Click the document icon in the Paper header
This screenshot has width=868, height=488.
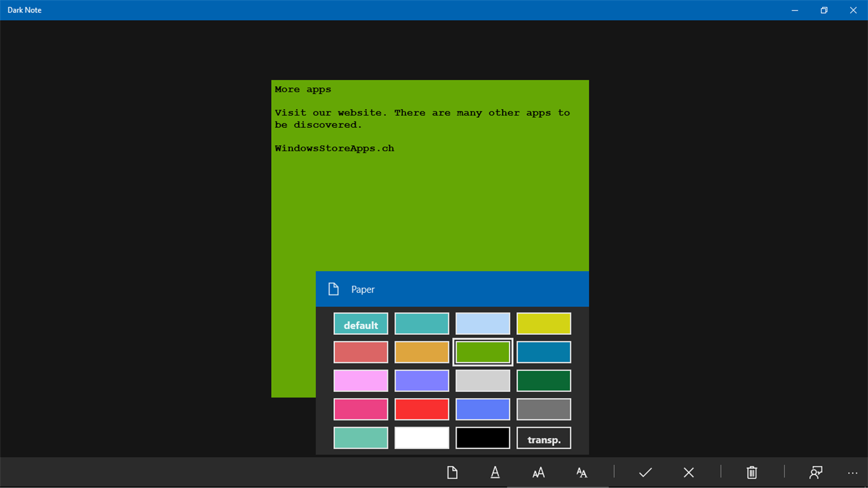(333, 288)
